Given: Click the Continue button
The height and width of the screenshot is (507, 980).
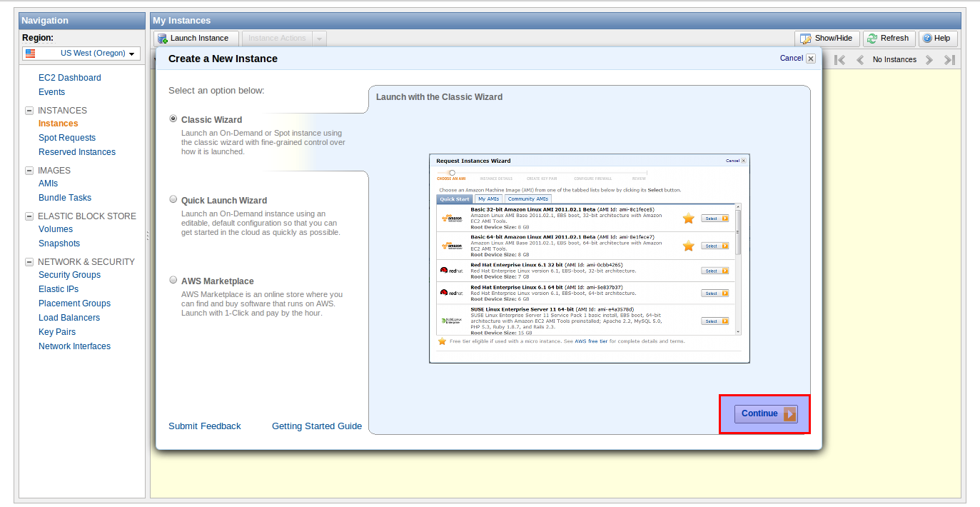Looking at the screenshot, I should pos(765,413).
